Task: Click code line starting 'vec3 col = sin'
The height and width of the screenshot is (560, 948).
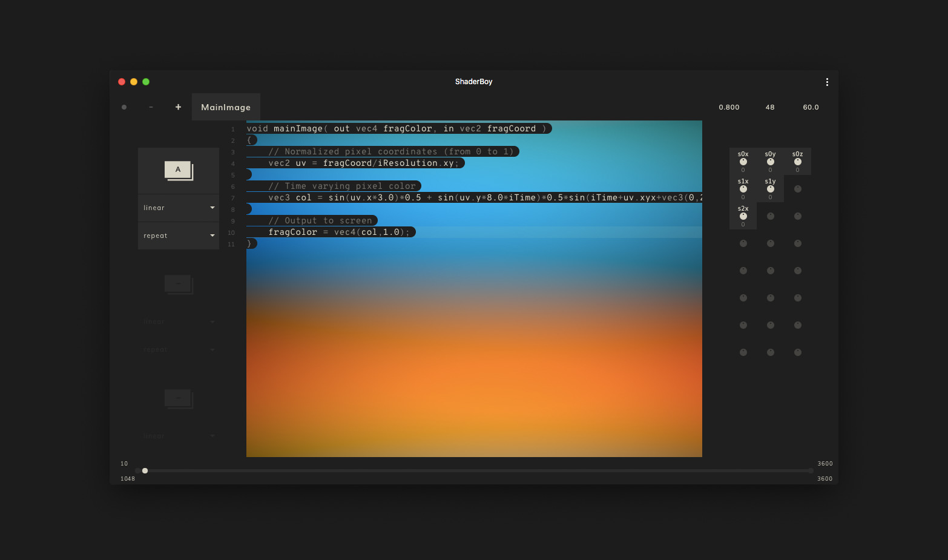Action: [x=485, y=197]
